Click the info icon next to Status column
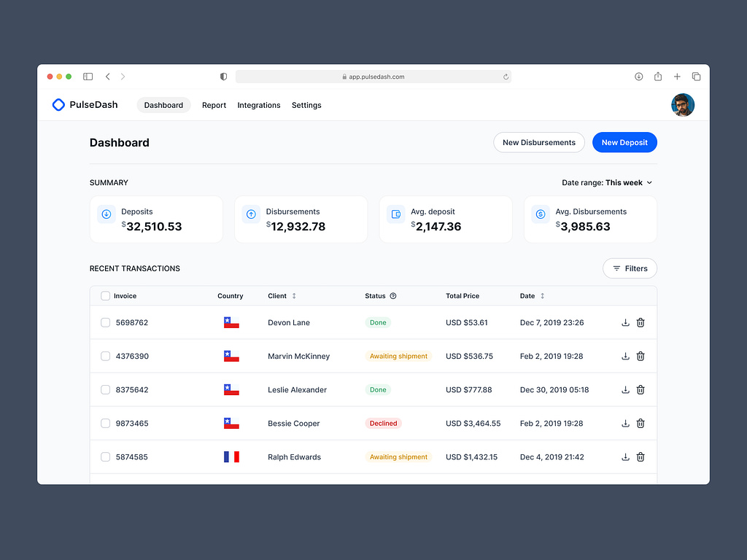Image resolution: width=747 pixels, height=560 pixels. coord(395,296)
